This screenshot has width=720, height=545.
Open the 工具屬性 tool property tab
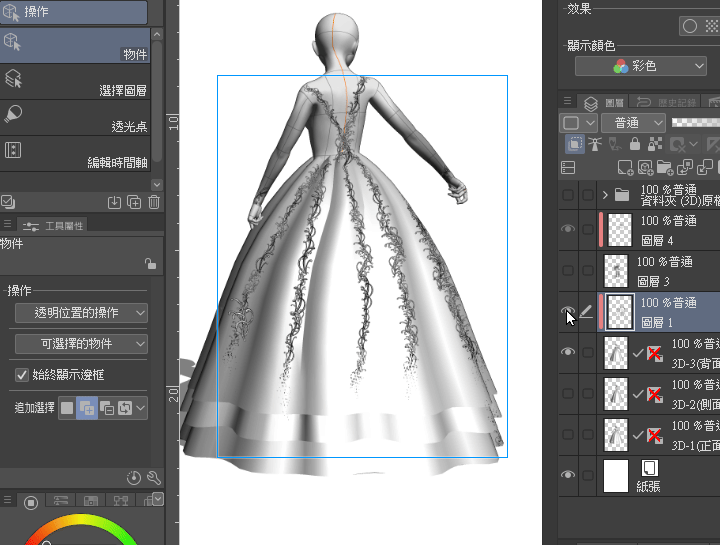point(53,225)
